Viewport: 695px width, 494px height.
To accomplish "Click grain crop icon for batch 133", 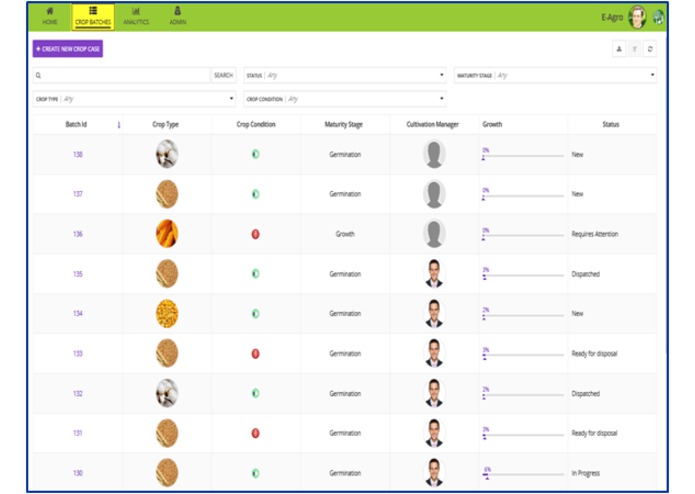I will click(167, 353).
